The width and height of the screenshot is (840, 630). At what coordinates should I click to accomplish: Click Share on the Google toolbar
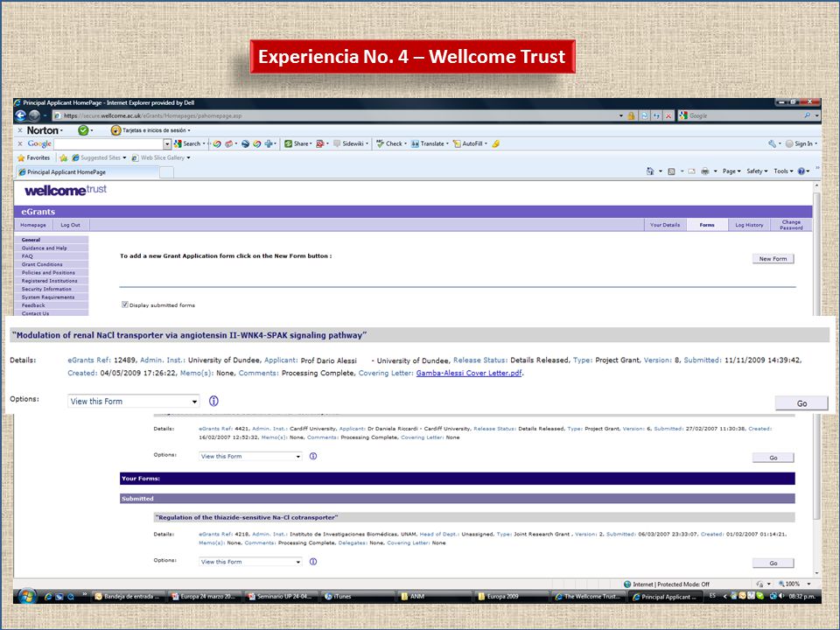coord(297,143)
